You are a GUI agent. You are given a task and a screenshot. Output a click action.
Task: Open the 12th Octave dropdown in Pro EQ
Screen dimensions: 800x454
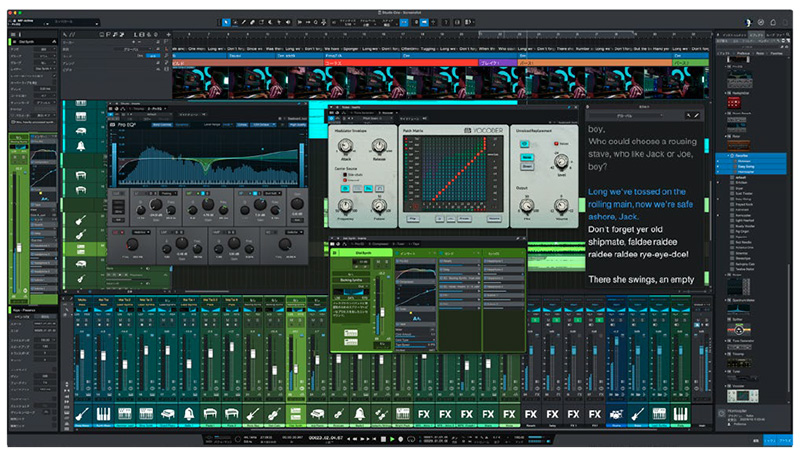[x=264, y=124]
